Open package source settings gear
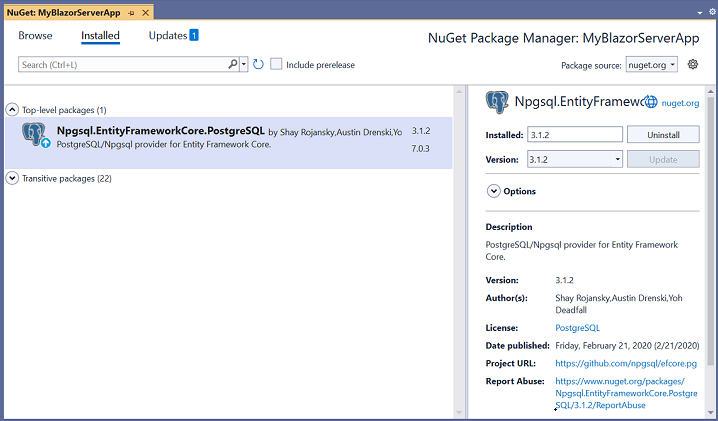Screen dimensions: 718x421 (x=693, y=65)
